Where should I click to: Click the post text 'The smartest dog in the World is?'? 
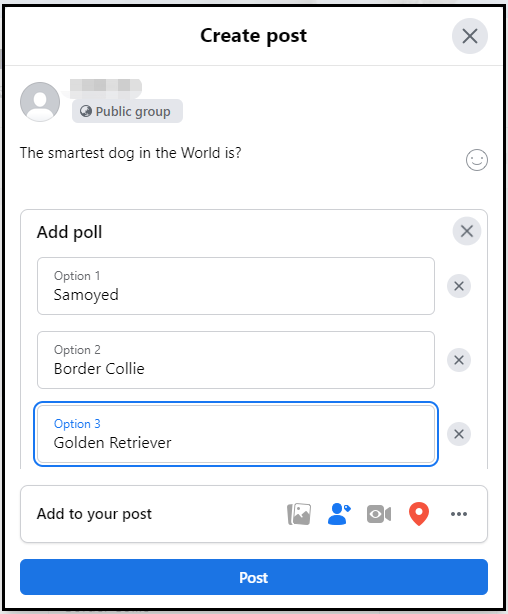coord(130,153)
